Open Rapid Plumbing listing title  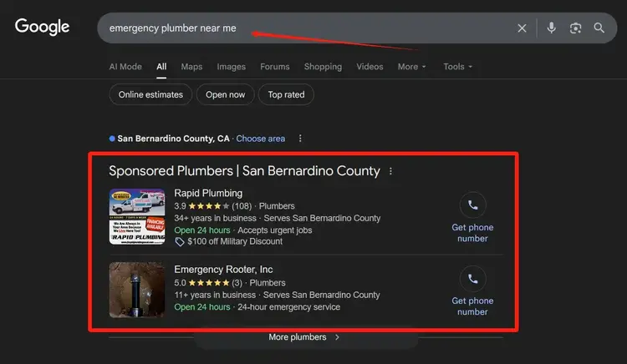click(x=208, y=193)
